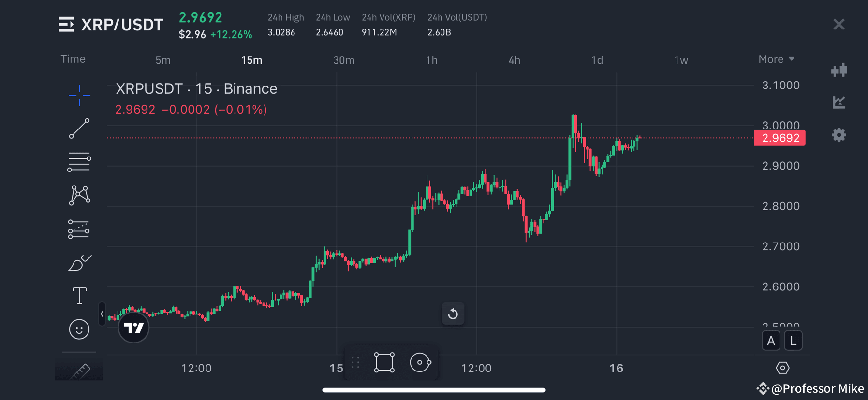Switch to the 1d timeframe tab
This screenshot has height=400, width=868.
597,60
